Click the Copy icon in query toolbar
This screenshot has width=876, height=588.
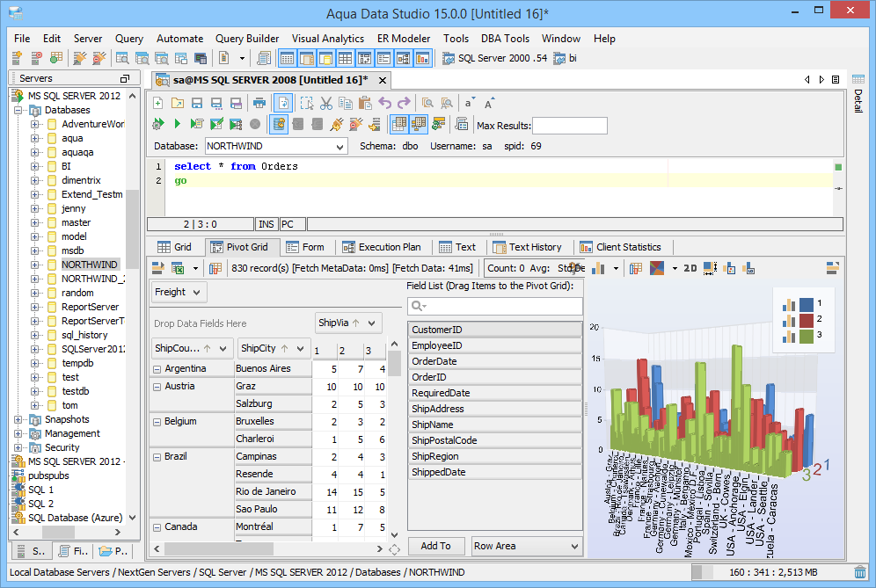point(346,104)
